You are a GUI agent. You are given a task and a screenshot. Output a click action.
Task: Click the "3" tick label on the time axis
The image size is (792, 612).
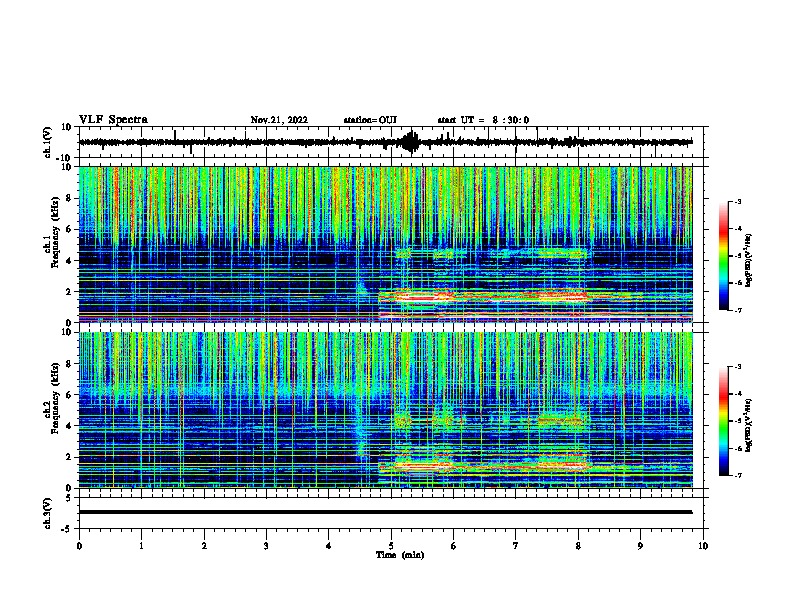click(x=266, y=546)
